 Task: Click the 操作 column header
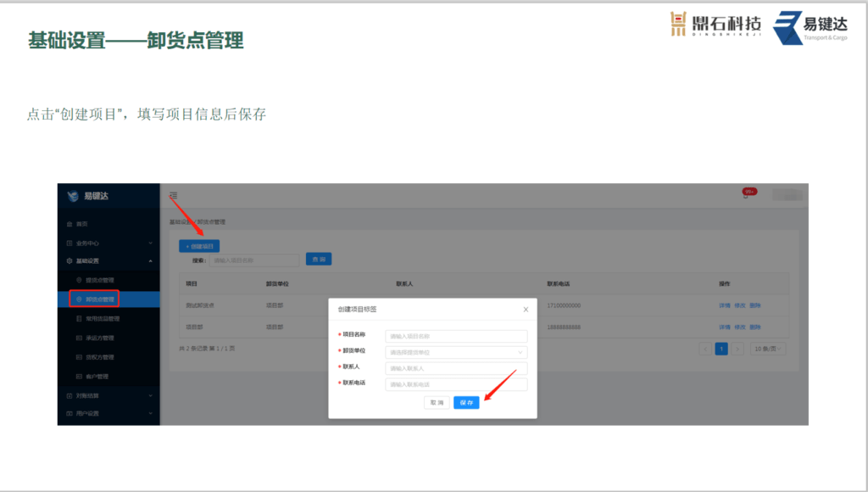[x=724, y=283]
